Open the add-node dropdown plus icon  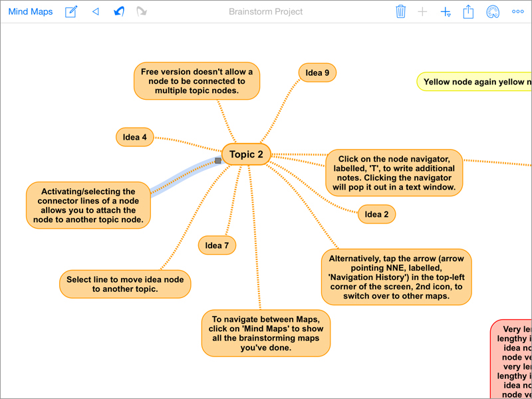(x=446, y=12)
